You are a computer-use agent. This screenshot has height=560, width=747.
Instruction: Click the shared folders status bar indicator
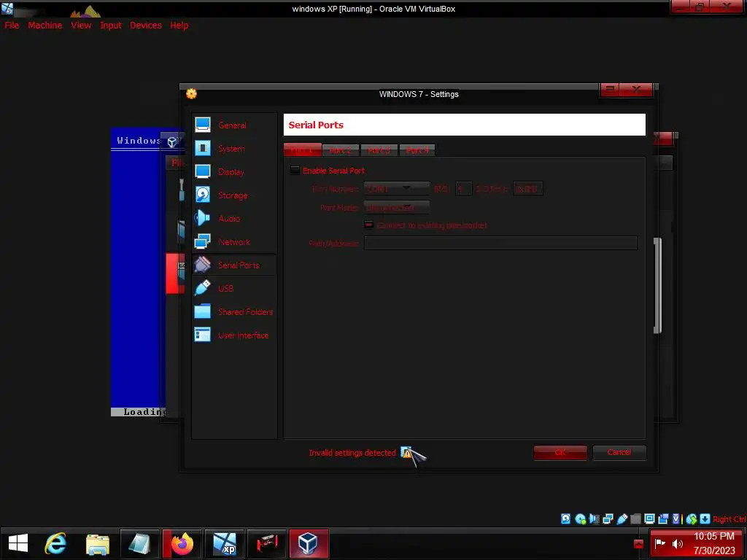tap(635, 519)
